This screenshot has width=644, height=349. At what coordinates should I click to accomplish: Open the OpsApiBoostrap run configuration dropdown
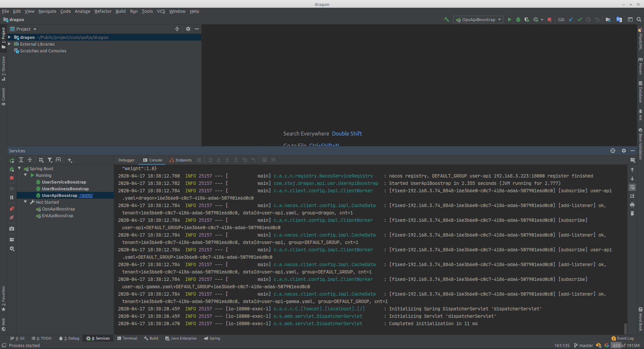point(478,19)
